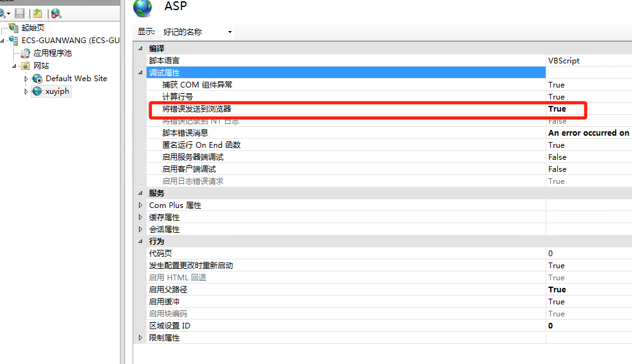Collapse the 调试属性 section
The image size is (632, 364).
(140, 72)
